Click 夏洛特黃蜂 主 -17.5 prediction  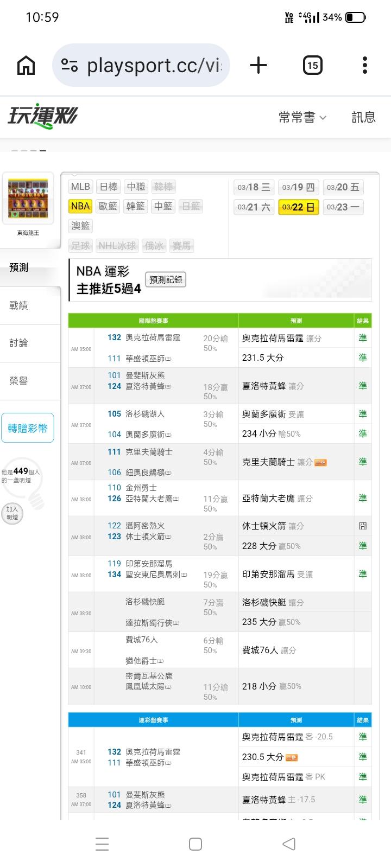[279, 800]
